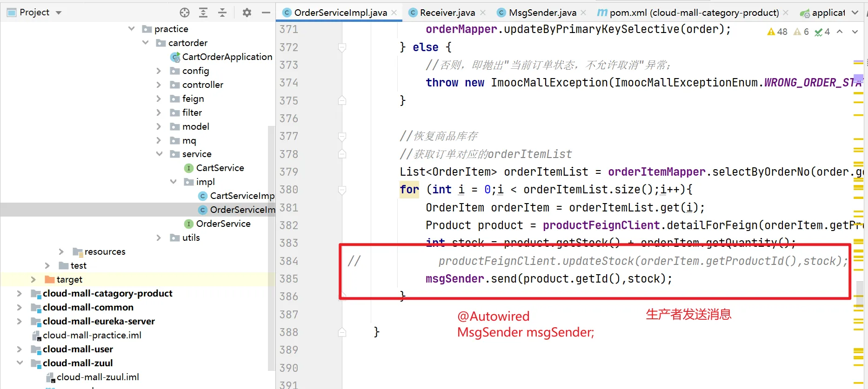868x389 pixels.
Task: Close the MsgSender.java tab
Action: (584, 13)
